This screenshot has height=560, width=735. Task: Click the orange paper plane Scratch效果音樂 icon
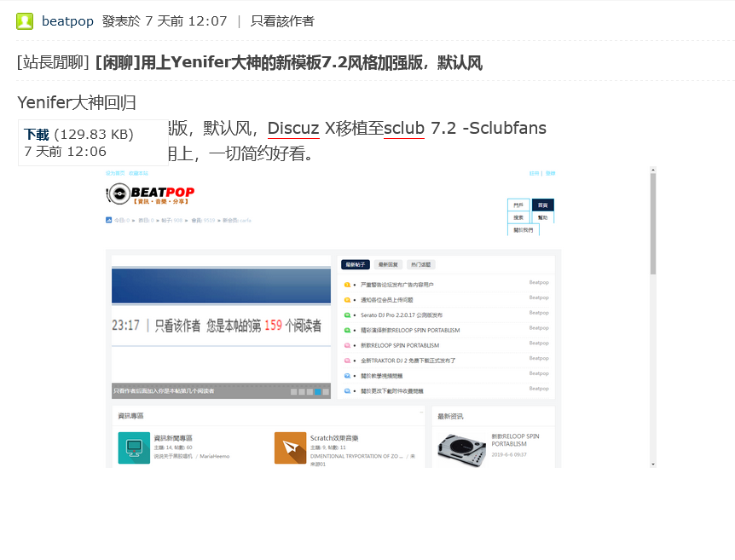(x=290, y=447)
